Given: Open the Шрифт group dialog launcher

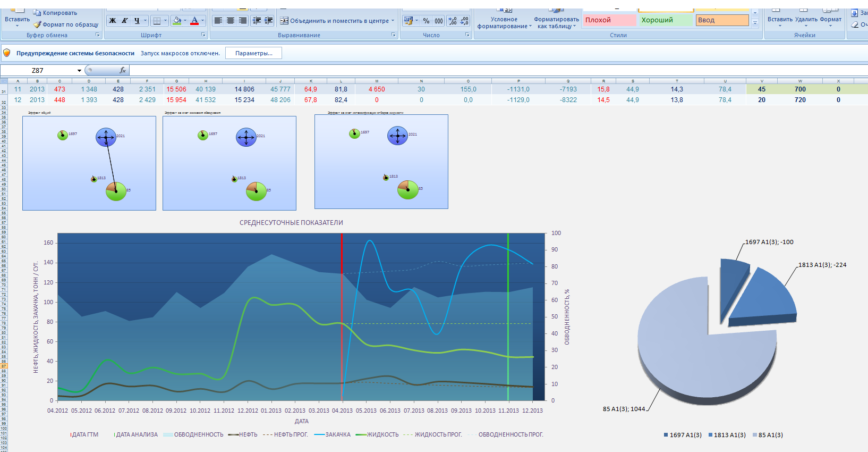Looking at the screenshot, I should point(203,35).
